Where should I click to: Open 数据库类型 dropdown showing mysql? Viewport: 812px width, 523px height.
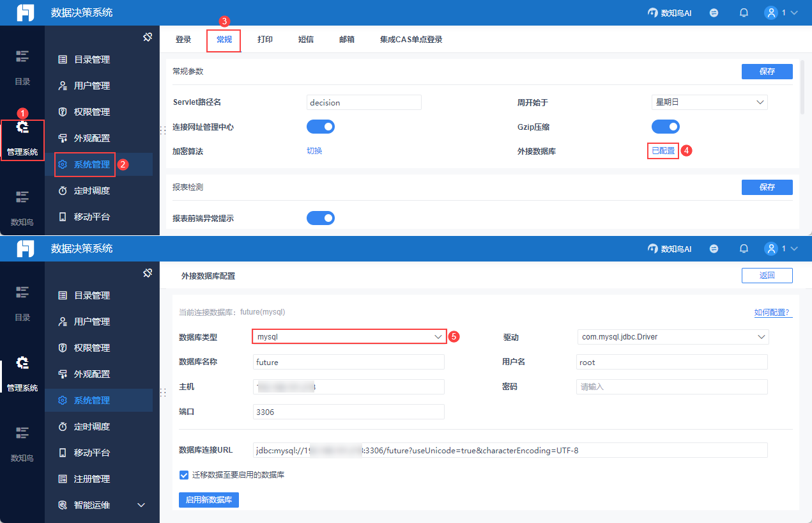click(x=349, y=336)
